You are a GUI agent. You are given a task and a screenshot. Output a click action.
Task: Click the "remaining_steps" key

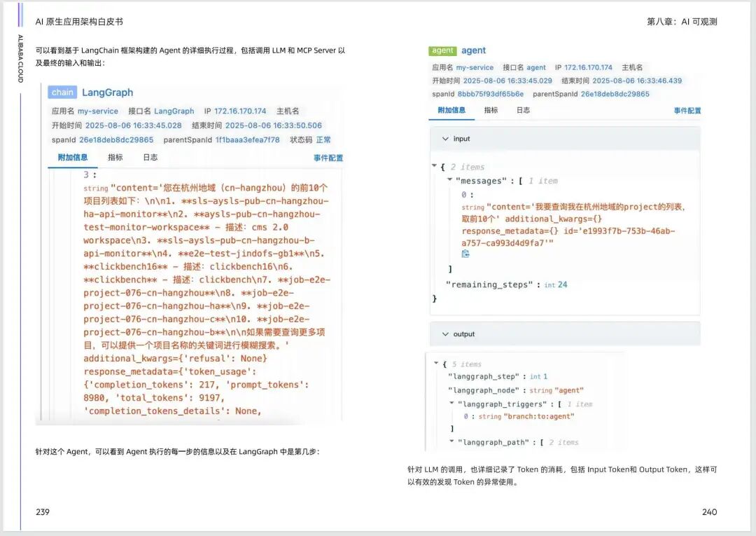tap(489, 284)
